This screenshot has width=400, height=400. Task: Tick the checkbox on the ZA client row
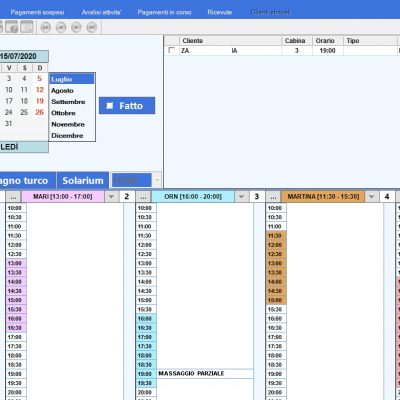pos(172,50)
